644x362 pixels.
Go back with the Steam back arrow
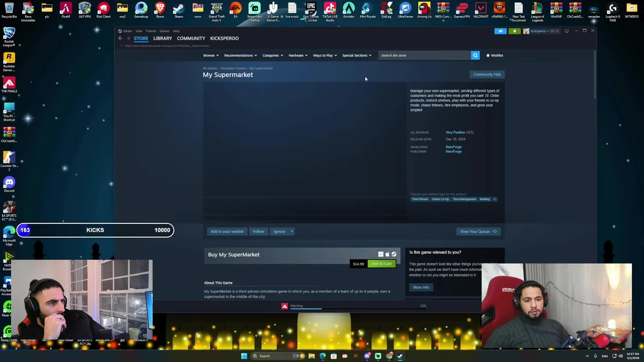[120, 38]
